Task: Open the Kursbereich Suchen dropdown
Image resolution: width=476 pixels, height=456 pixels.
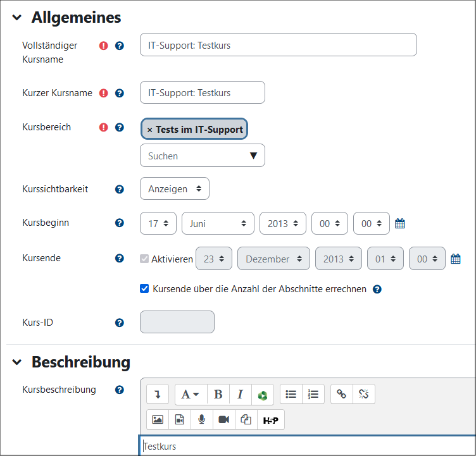Action: (x=202, y=156)
